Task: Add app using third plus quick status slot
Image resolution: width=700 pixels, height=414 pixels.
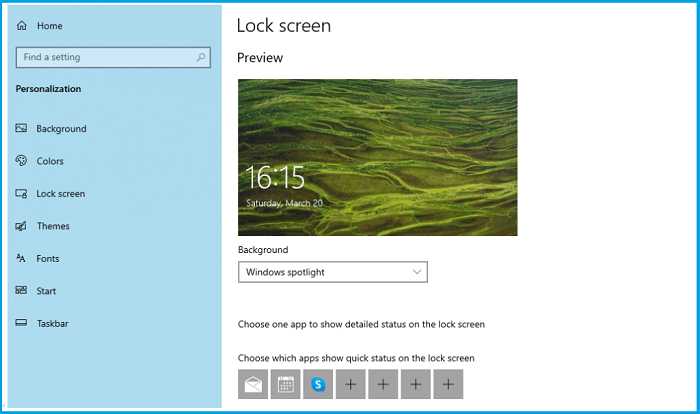Action: [x=416, y=384]
